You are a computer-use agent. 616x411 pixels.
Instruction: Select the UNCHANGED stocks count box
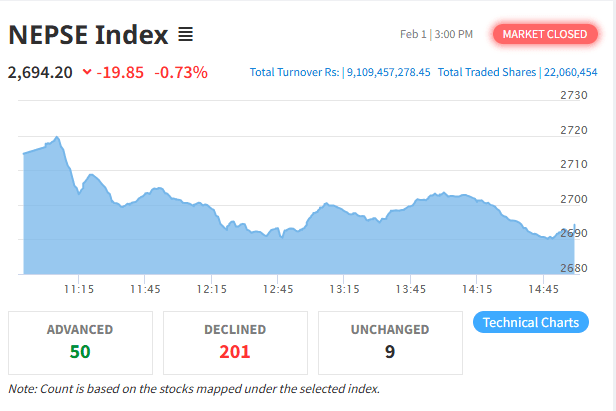pos(390,342)
